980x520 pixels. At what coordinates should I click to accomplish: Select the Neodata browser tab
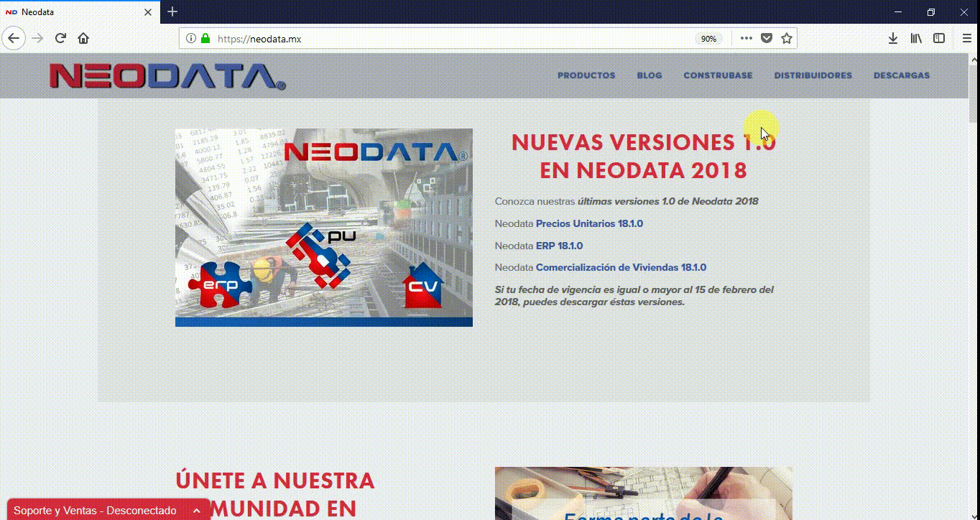point(80,12)
